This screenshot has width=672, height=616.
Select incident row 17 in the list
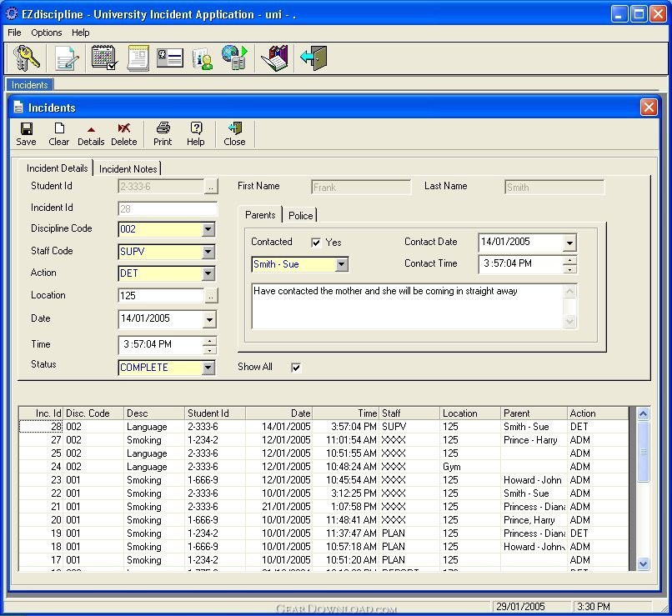click(323, 560)
